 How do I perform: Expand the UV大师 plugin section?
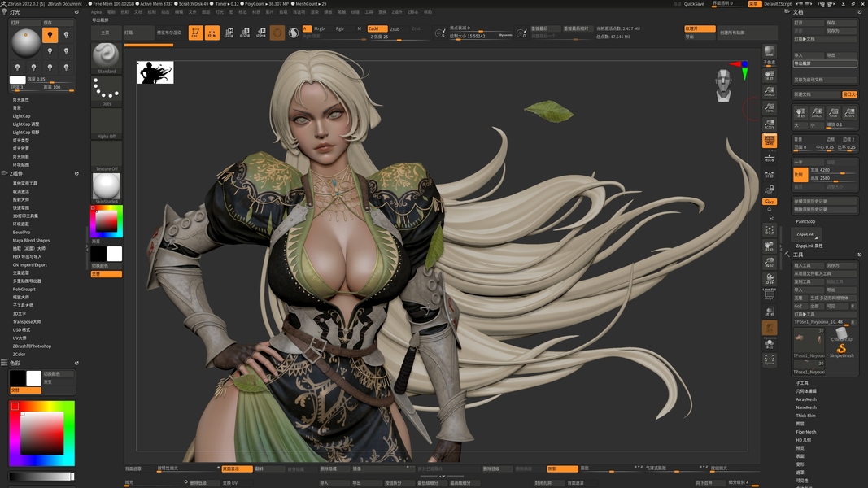click(x=20, y=338)
